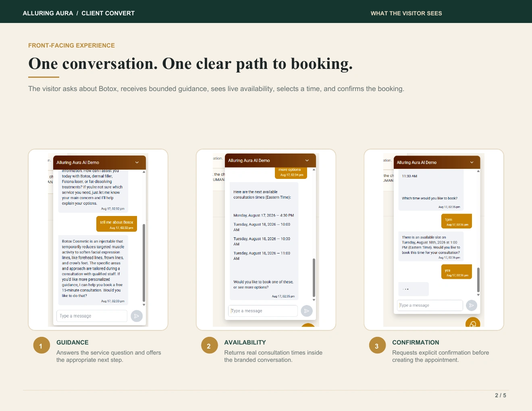
Task: Click scrollbar thumb in Availability chat
Action: pyautogui.click(x=314, y=277)
